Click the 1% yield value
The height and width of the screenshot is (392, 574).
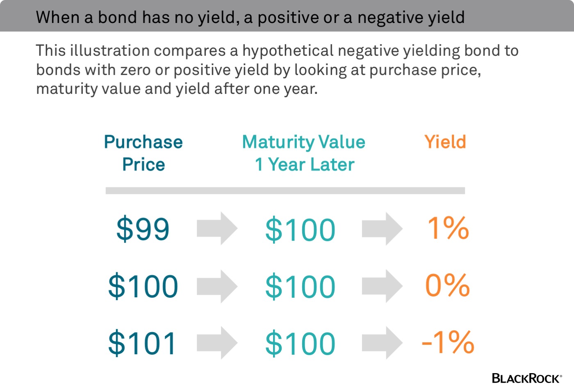[x=448, y=228]
